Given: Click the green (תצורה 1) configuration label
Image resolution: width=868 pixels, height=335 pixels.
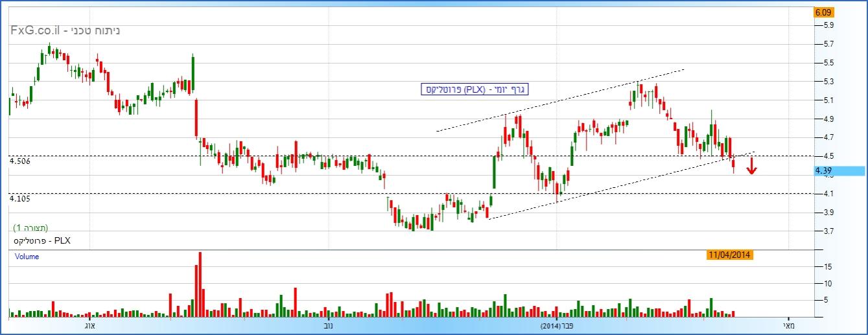Looking at the screenshot, I should (30, 228).
